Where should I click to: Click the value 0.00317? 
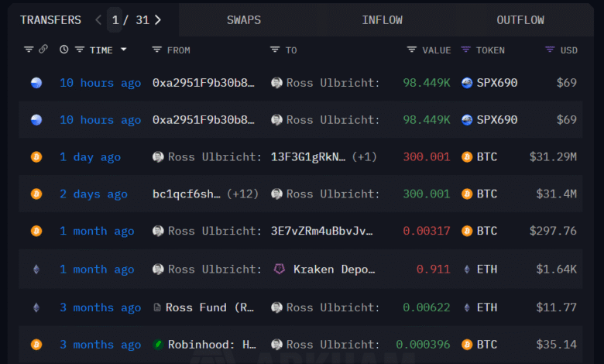coord(427,231)
